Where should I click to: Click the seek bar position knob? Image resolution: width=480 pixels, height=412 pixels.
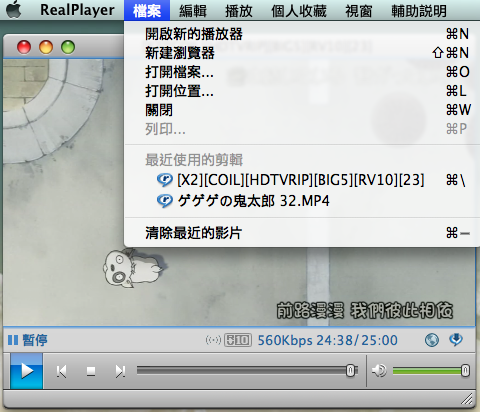[350, 371]
